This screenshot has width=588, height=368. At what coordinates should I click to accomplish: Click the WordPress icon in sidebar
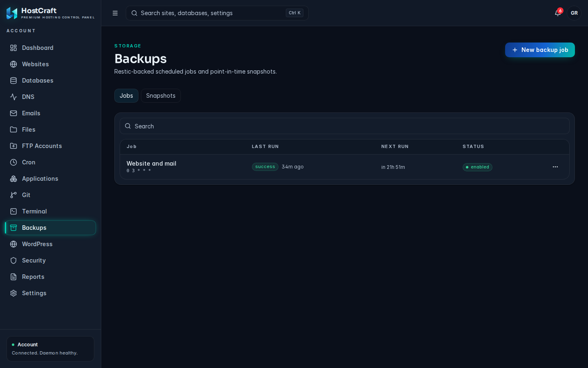[x=13, y=244]
